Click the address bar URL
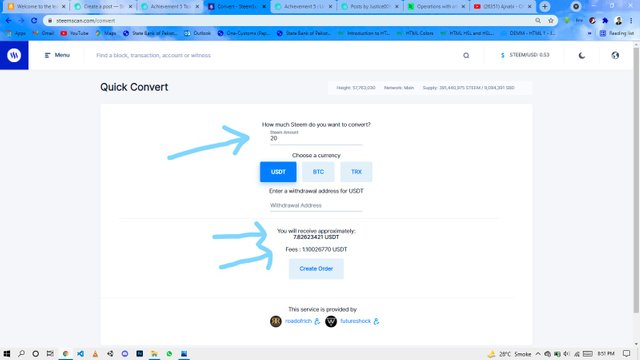This screenshot has width=640, height=360. coord(86,20)
